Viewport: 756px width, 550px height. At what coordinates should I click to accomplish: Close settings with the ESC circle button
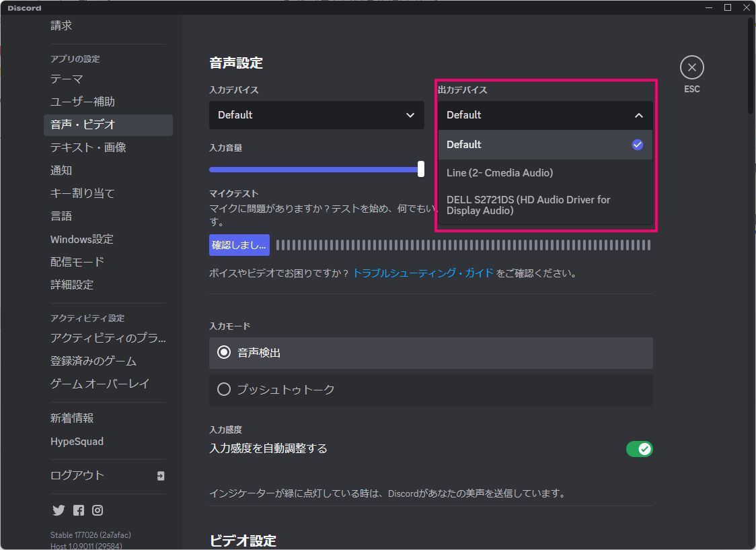point(692,67)
